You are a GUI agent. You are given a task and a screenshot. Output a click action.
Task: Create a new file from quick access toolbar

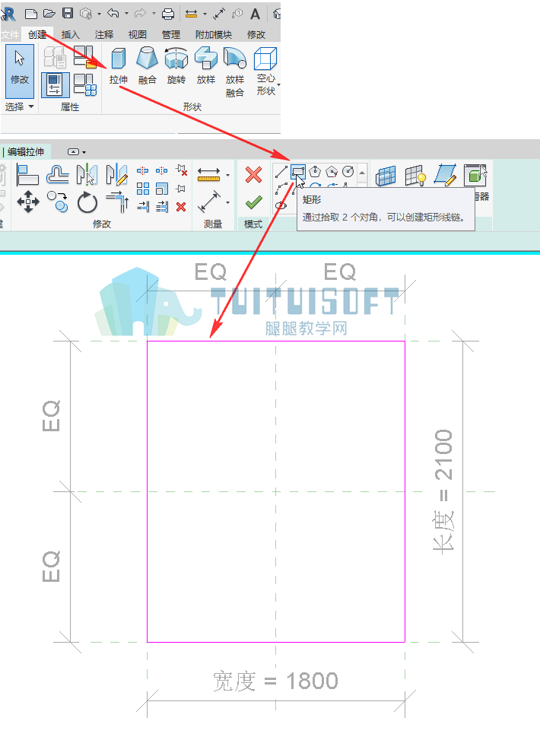click(x=31, y=14)
